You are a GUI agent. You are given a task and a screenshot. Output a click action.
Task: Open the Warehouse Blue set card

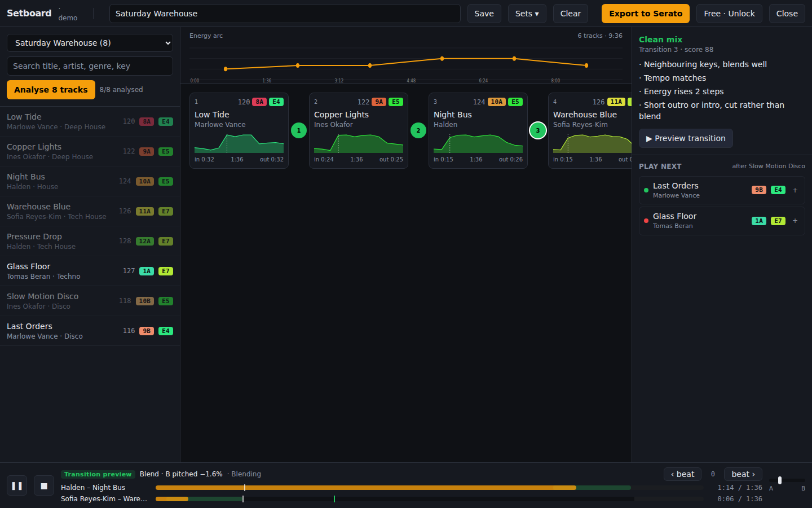(x=590, y=130)
